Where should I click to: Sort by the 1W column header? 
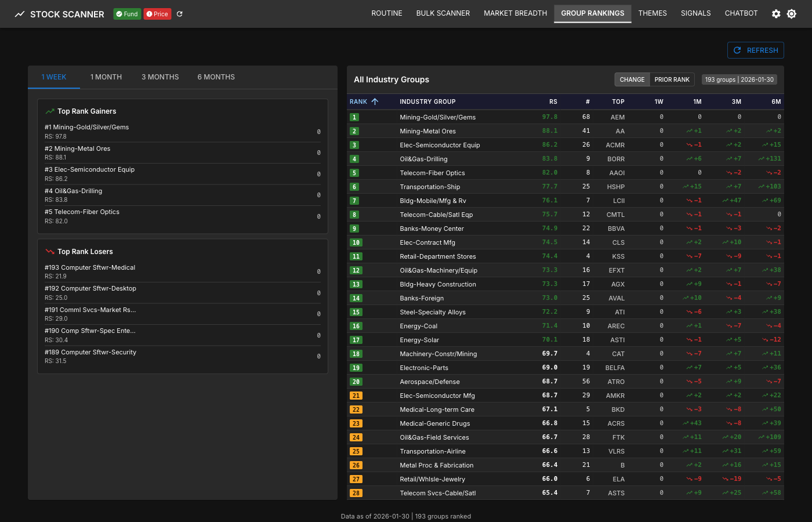coord(659,101)
